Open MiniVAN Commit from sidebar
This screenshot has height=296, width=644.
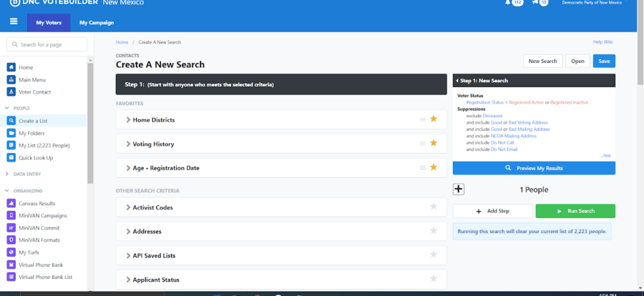[39, 228]
